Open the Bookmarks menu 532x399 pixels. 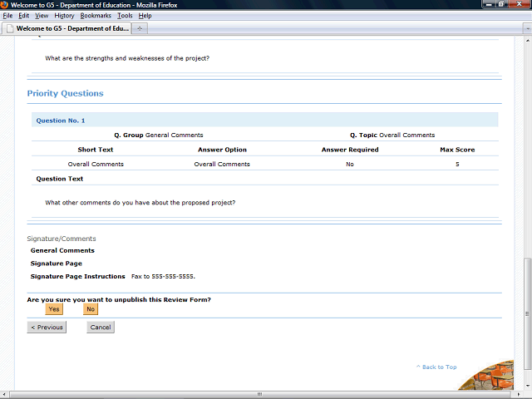pyautogui.click(x=96, y=16)
